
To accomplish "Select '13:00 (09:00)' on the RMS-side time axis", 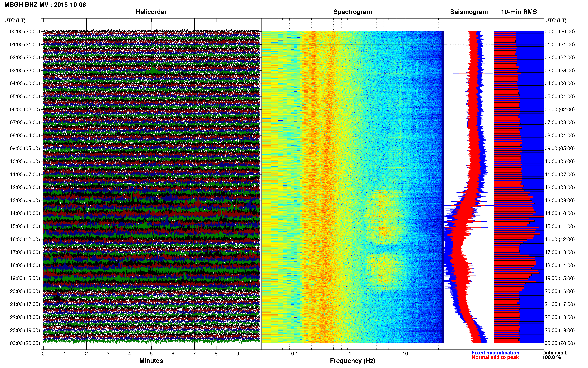I will pos(560,200).
